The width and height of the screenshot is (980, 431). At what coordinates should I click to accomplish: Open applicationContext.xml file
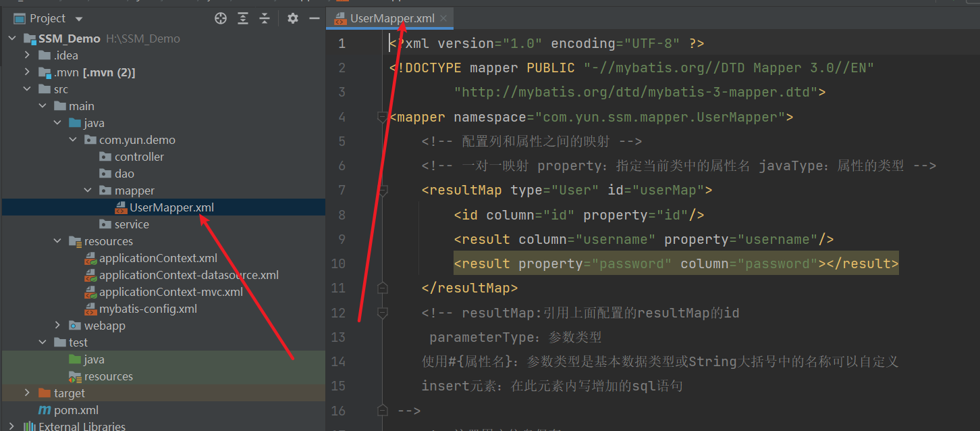158,258
